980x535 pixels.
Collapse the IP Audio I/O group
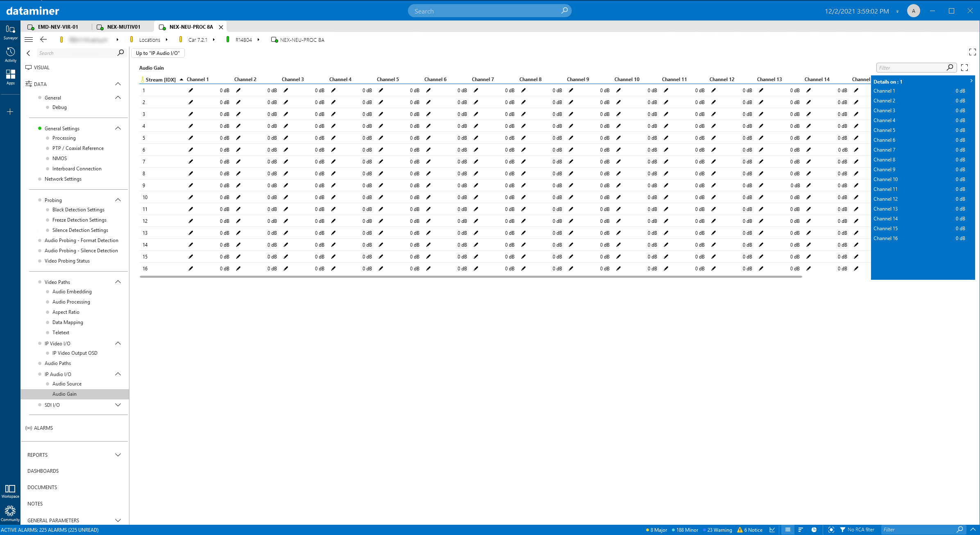118,374
